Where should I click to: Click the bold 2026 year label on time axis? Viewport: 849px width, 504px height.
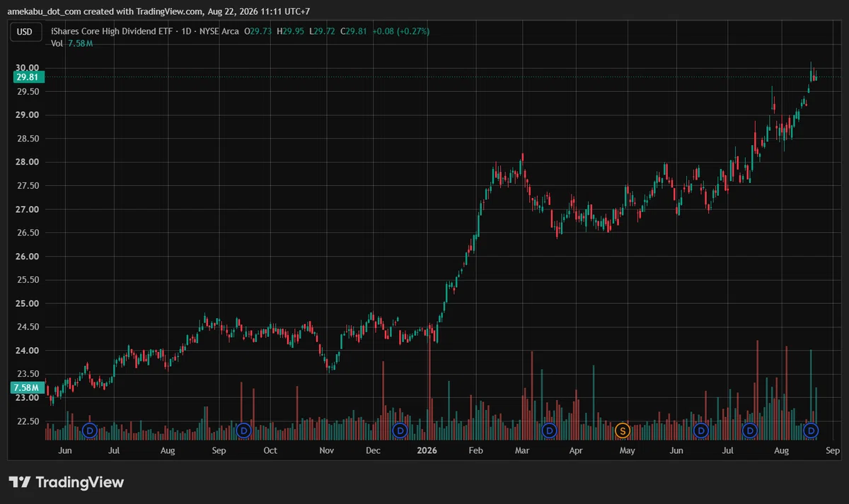pyautogui.click(x=427, y=450)
